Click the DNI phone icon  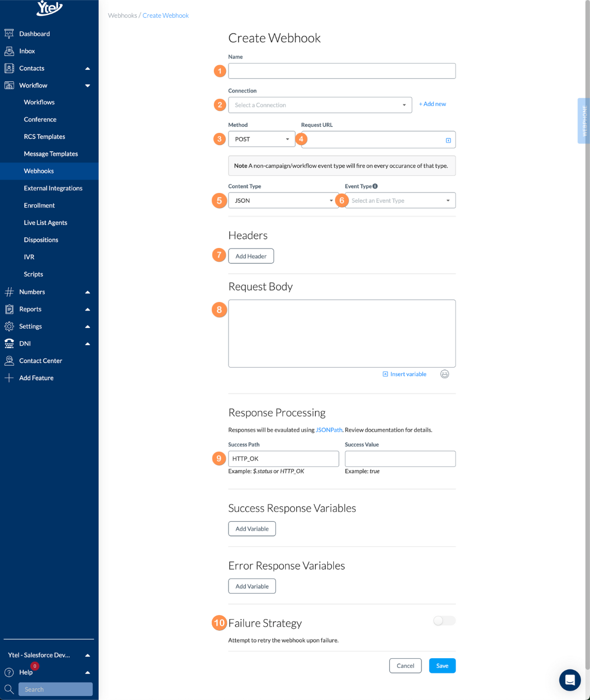[x=9, y=344]
